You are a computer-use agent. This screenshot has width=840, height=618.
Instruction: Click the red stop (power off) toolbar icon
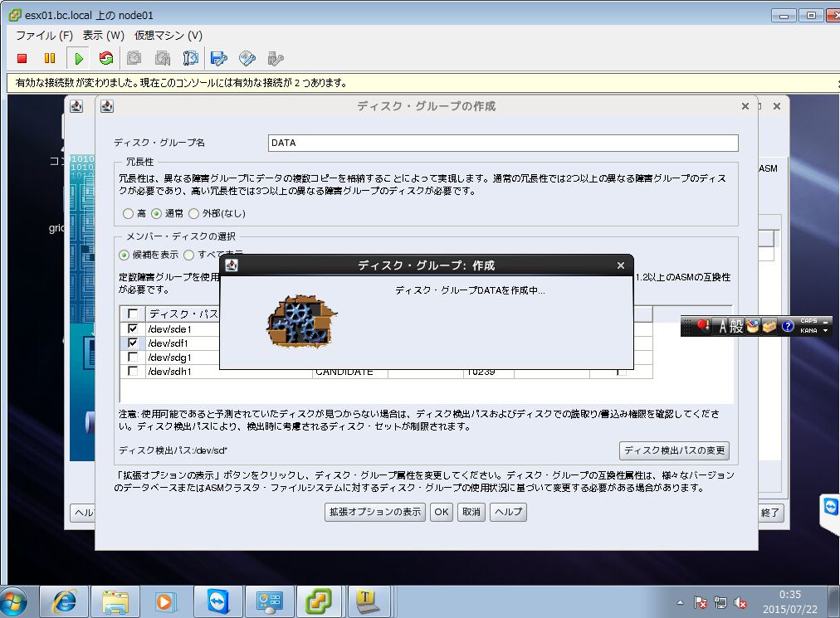coord(22,58)
